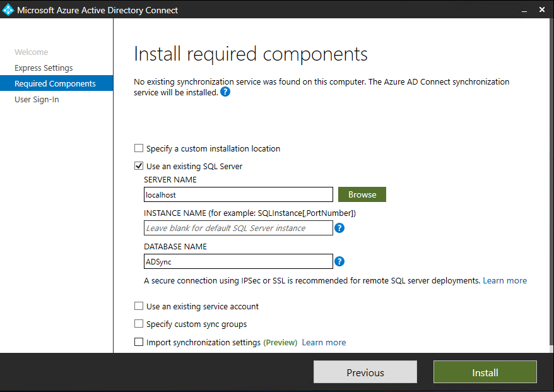Enable Specify custom sync groups
The image size is (554, 392).
[139, 324]
